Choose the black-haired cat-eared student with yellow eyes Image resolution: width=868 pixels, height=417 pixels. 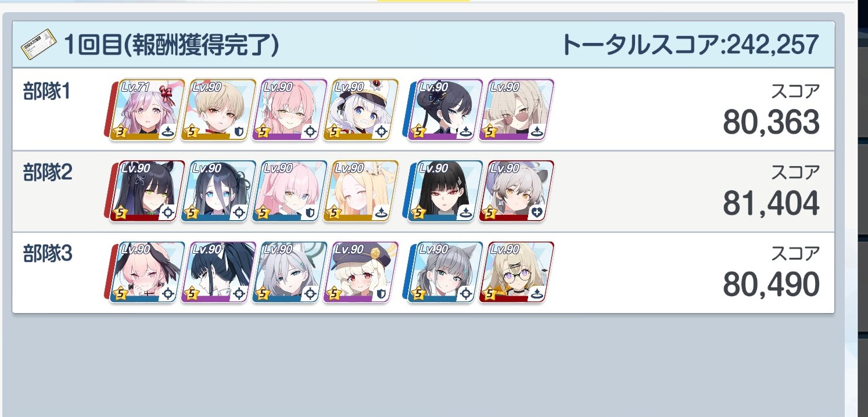click(x=148, y=192)
